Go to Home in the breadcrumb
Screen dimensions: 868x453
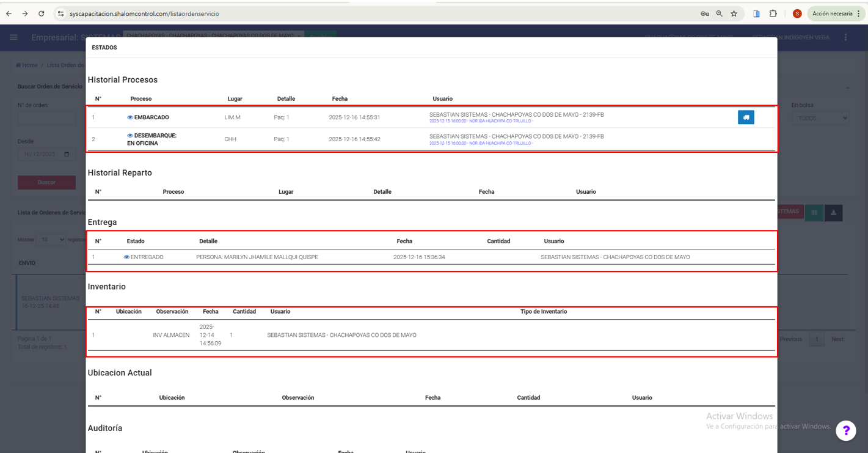(x=27, y=65)
